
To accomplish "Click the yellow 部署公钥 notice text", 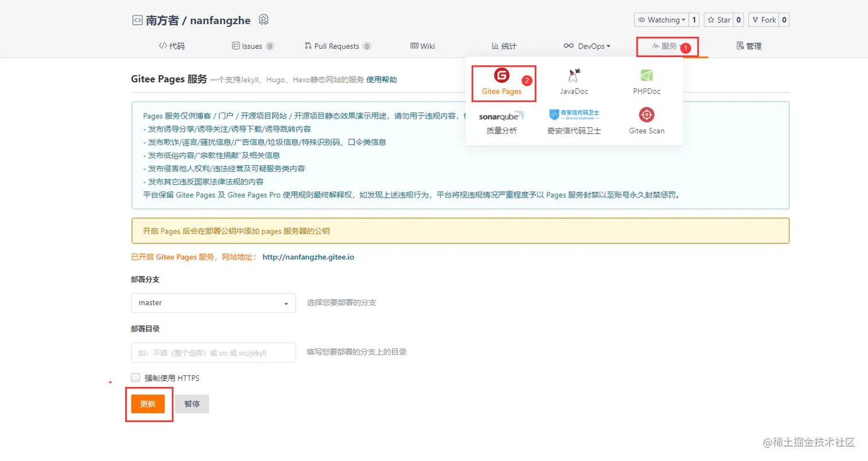I will (x=236, y=231).
